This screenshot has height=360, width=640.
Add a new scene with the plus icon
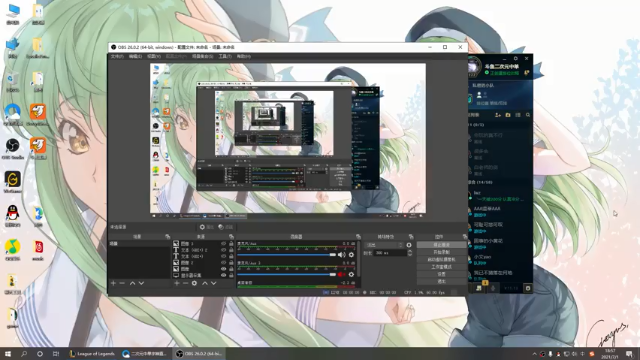(x=113, y=283)
